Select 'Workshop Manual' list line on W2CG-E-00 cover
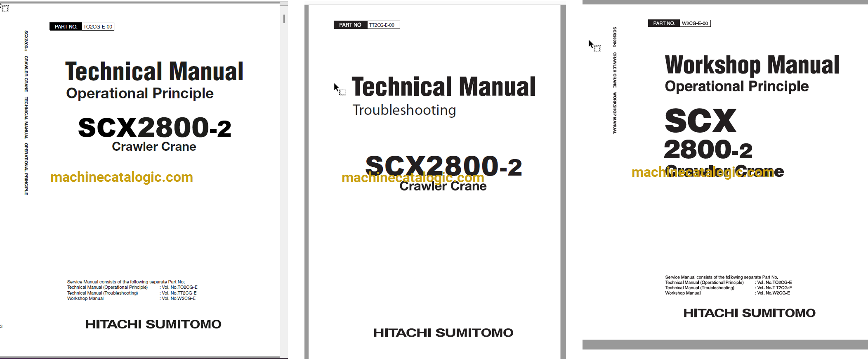 (683, 293)
